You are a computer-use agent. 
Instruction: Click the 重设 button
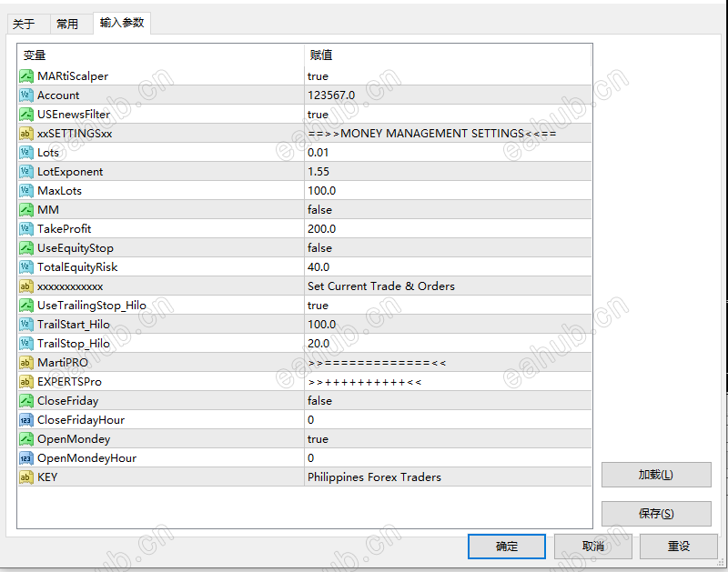coord(678,547)
